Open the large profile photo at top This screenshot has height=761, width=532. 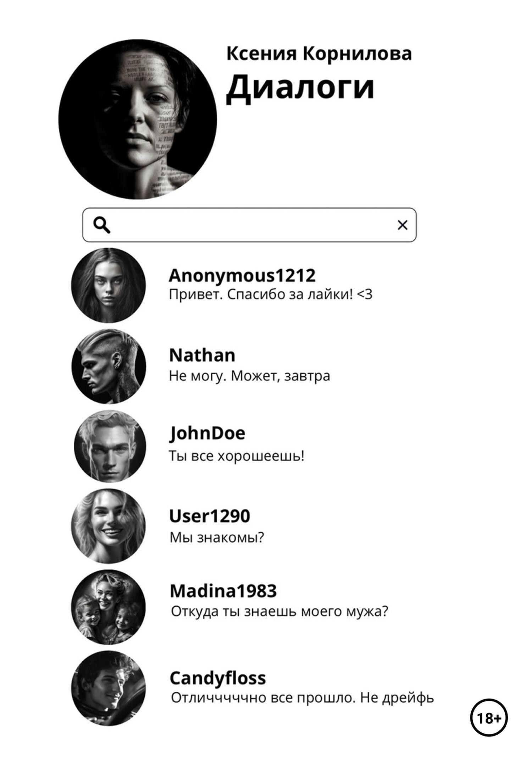[138, 119]
